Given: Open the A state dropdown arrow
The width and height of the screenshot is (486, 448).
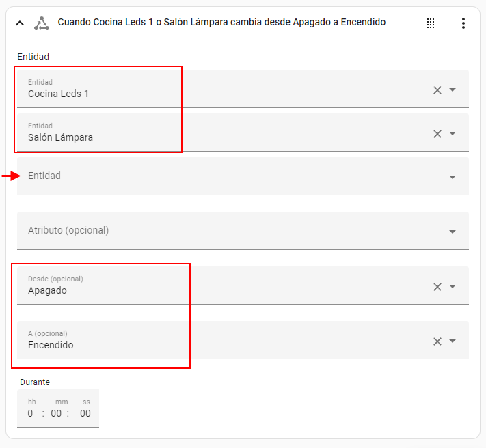Looking at the screenshot, I should [453, 341].
